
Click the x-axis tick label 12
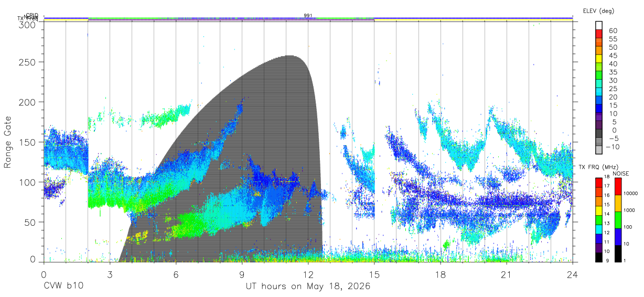click(308, 274)
